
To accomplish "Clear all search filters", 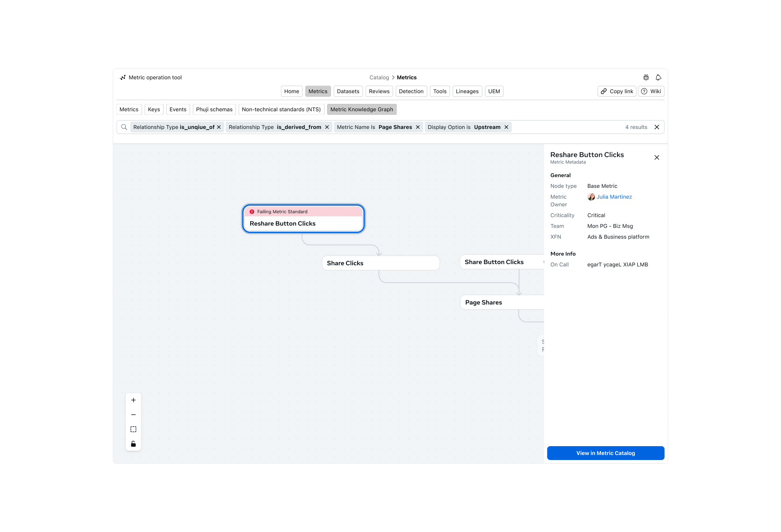I will pos(657,127).
